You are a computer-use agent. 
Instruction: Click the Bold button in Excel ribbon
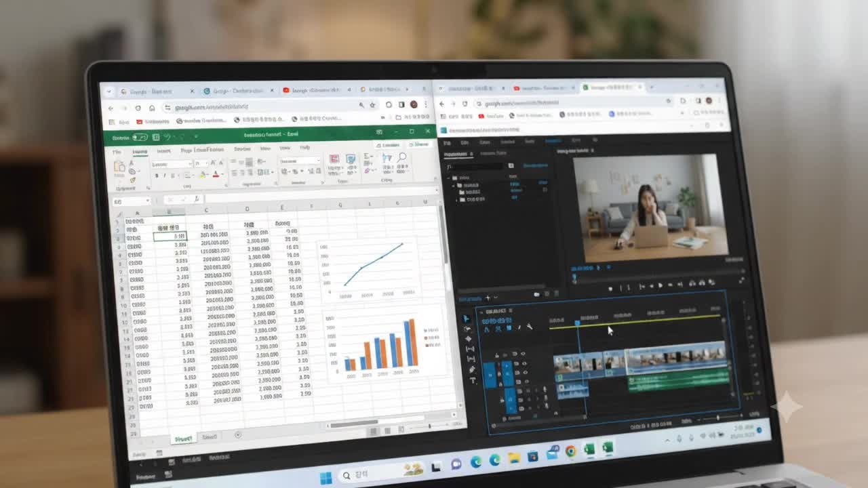click(157, 176)
